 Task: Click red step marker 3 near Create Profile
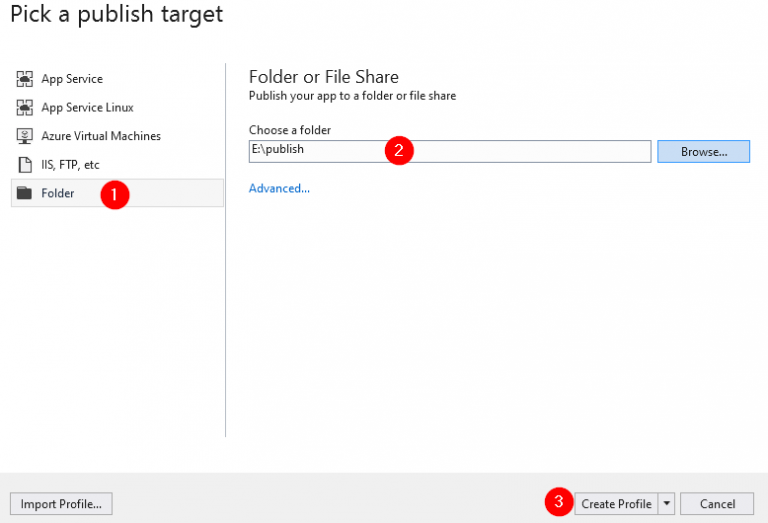(x=559, y=502)
